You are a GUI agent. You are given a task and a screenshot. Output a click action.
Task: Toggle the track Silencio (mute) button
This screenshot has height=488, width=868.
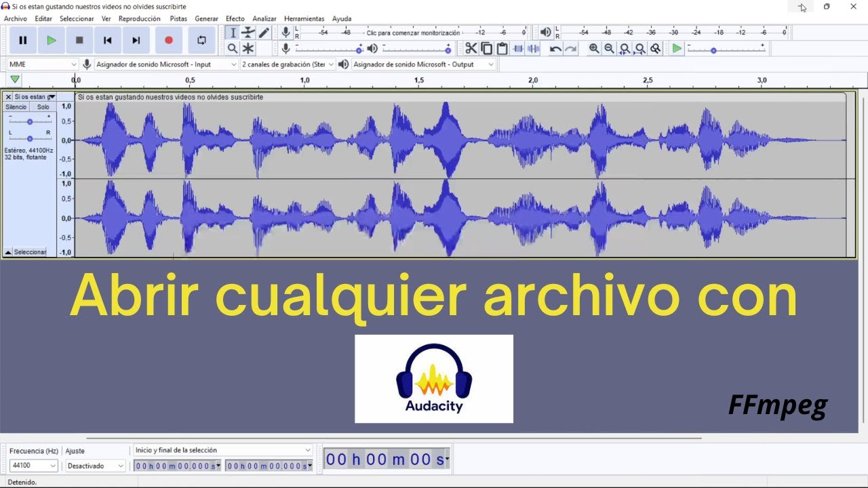(x=16, y=107)
